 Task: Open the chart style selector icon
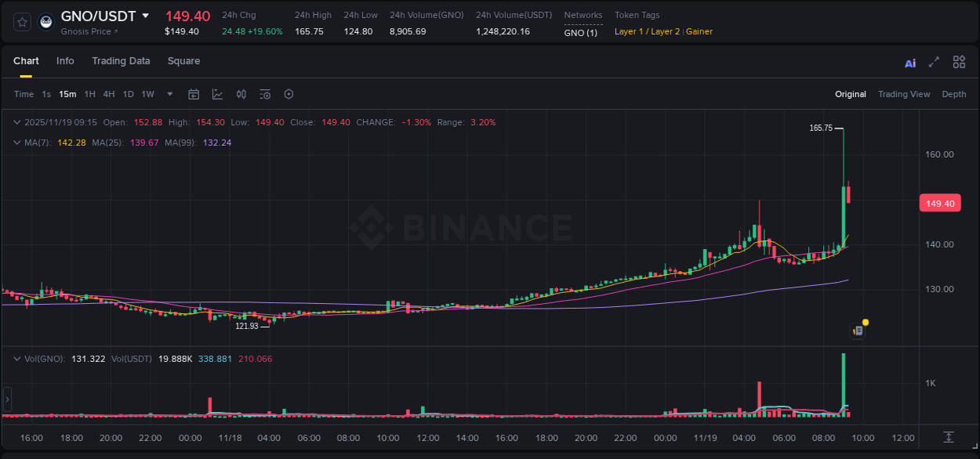(216, 94)
